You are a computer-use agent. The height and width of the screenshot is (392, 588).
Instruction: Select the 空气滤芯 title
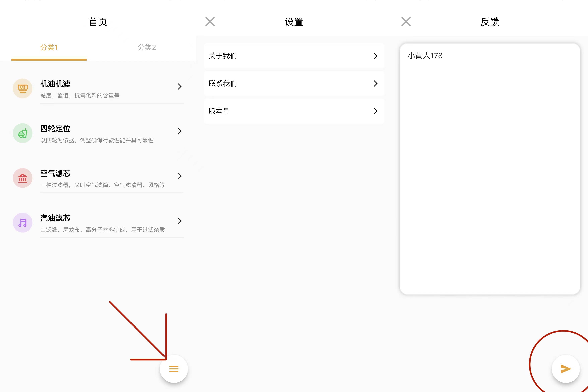point(55,174)
